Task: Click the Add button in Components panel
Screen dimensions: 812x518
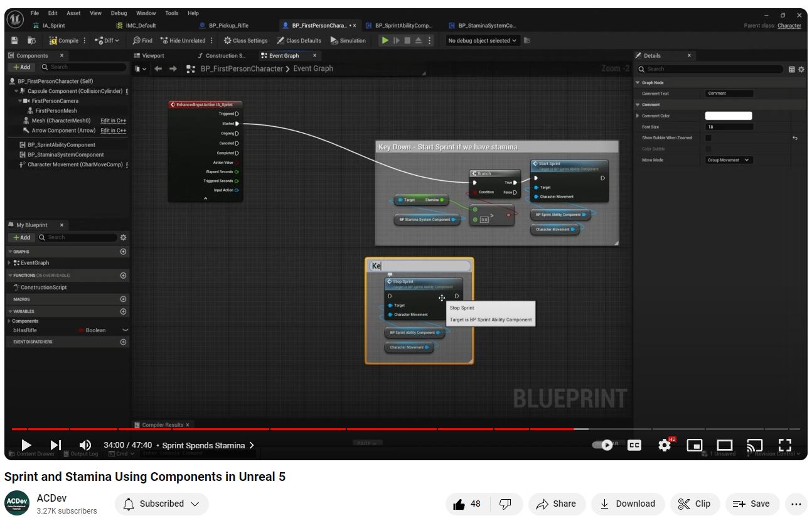Action: pyautogui.click(x=21, y=67)
